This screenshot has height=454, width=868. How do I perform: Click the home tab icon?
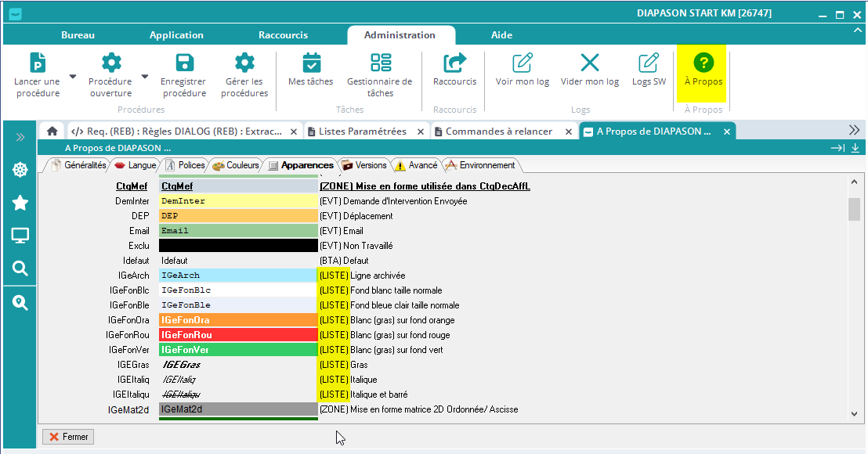click(x=52, y=132)
